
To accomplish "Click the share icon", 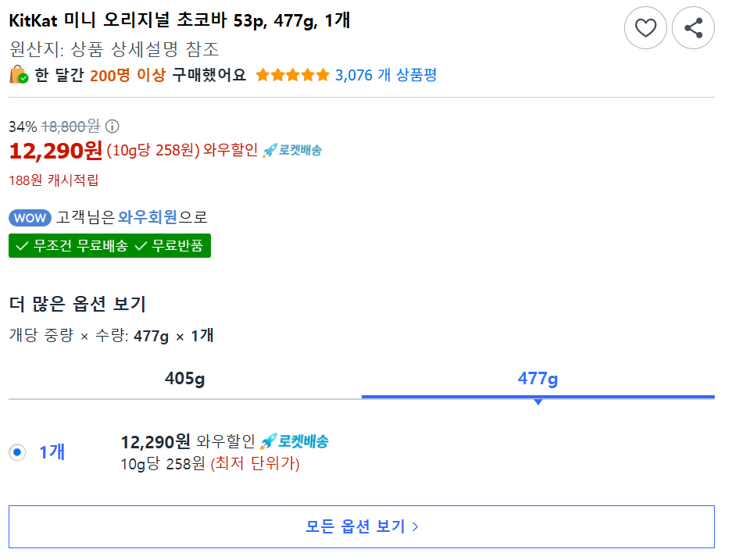I will 693,29.
